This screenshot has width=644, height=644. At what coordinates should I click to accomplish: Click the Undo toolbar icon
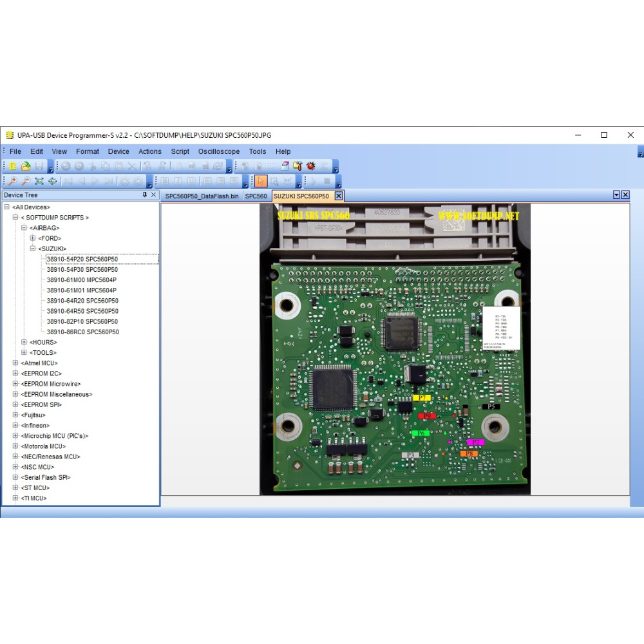click(x=66, y=166)
